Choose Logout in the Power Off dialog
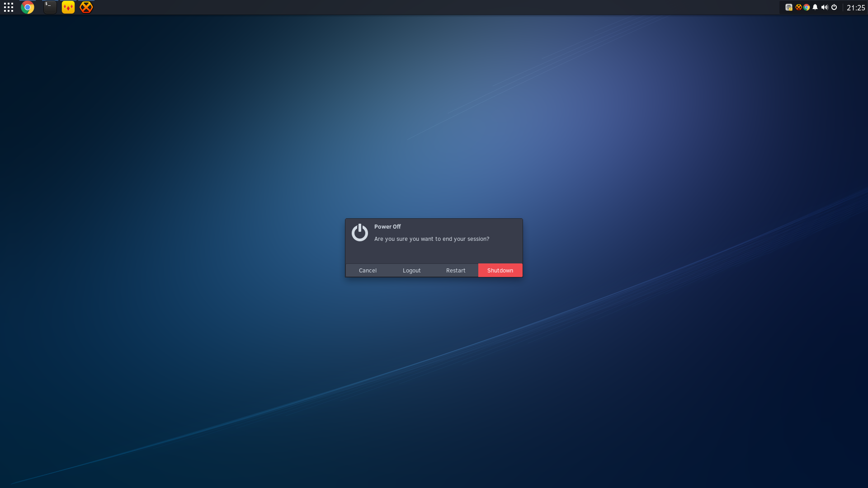The width and height of the screenshot is (868, 488). [x=411, y=270]
